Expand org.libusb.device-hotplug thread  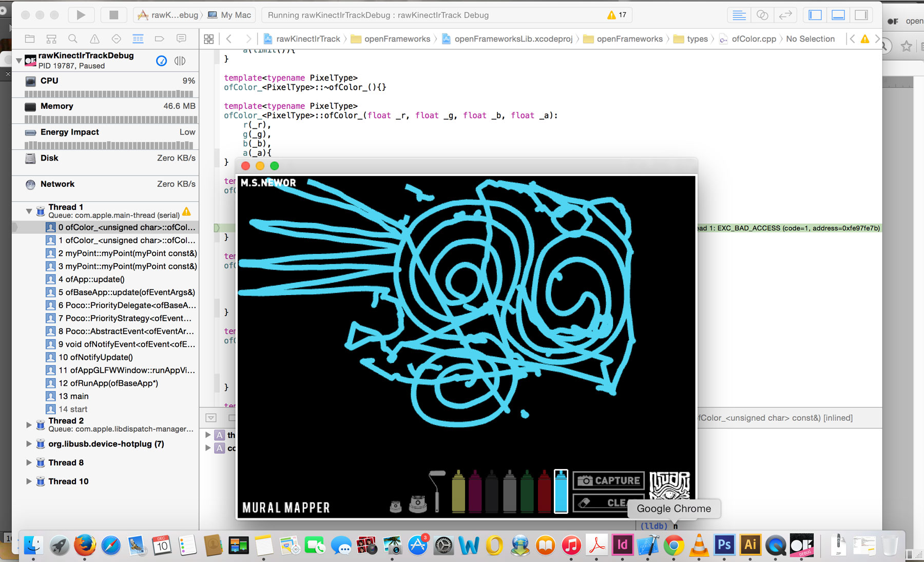click(x=29, y=444)
